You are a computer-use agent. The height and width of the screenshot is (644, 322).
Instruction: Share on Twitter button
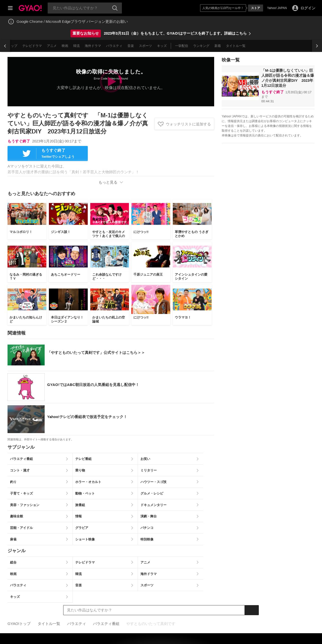tap(48, 153)
